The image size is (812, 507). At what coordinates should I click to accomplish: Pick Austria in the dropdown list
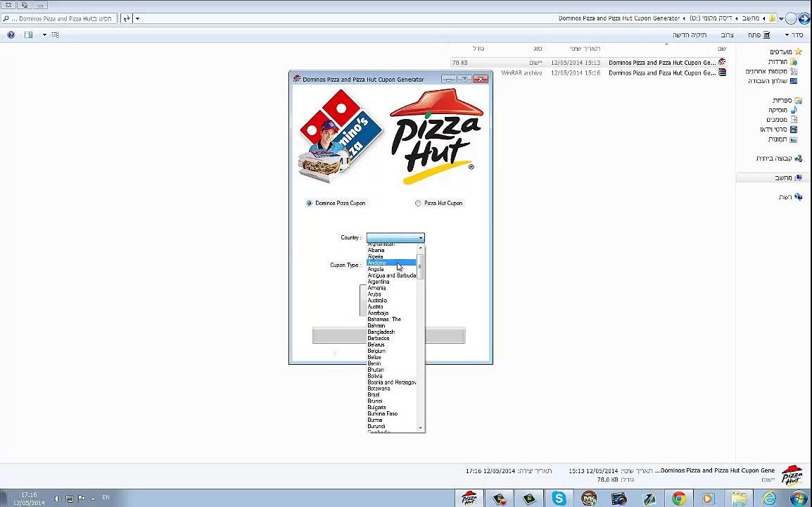[391, 307]
